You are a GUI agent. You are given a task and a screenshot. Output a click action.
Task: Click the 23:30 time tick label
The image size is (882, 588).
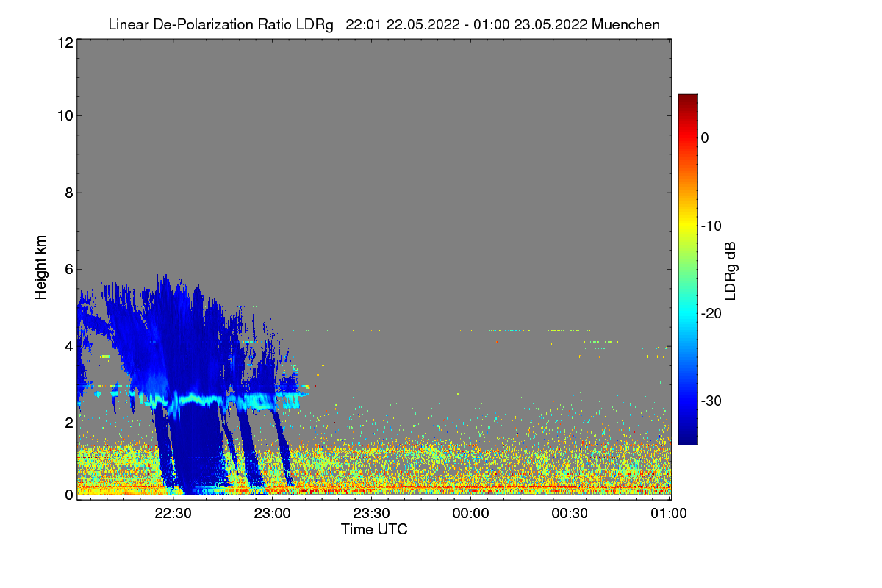coord(372,514)
